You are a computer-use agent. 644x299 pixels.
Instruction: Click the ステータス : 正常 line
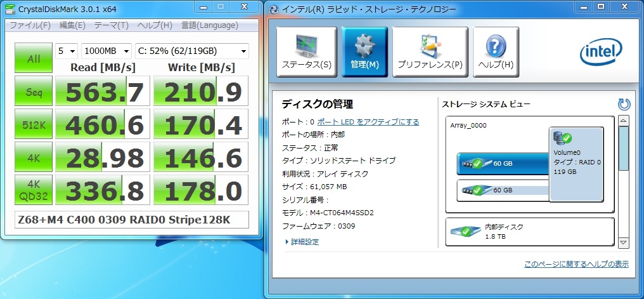[310, 148]
